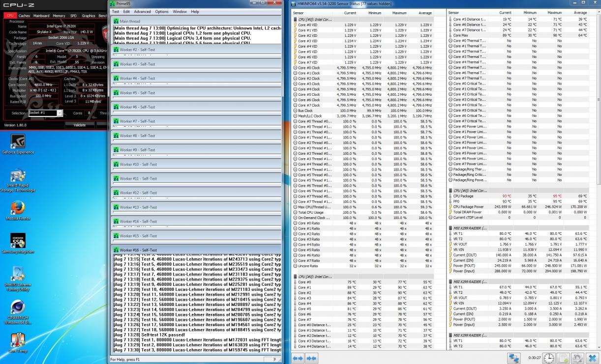The height and width of the screenshot is (364, 601).
Task: Open the Window menu in Prime95
Action: point(180,11)
